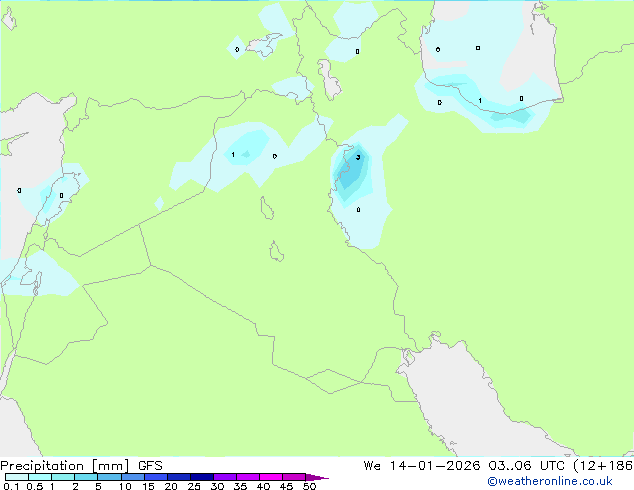Click the '03..06 UTC' time label
This screenshot has height=490, width=634.
click(x=526, y=466)
